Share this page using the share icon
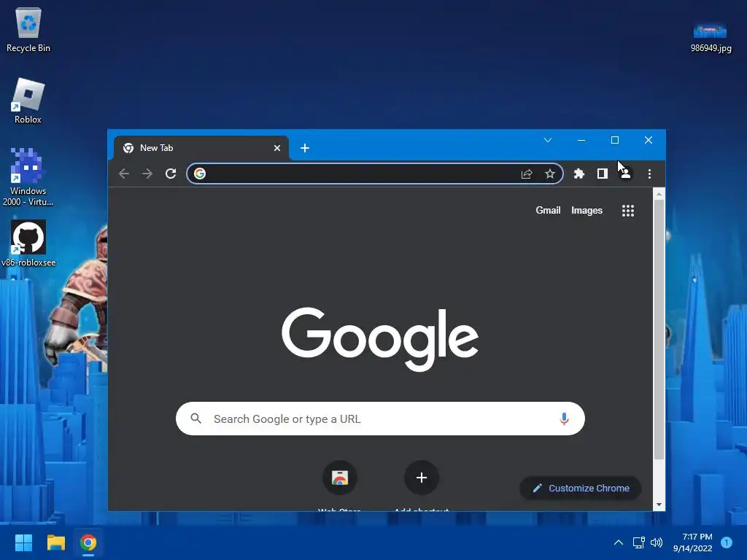 point(527,174)
